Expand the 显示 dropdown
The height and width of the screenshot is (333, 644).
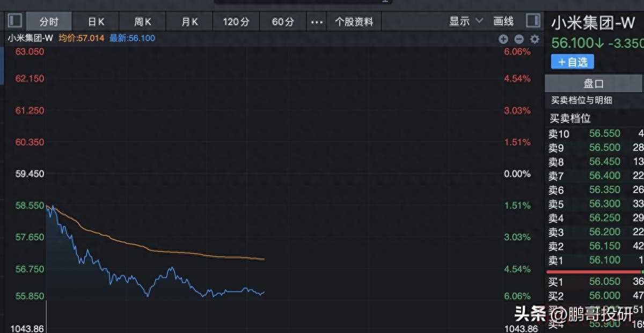[466, 21]
